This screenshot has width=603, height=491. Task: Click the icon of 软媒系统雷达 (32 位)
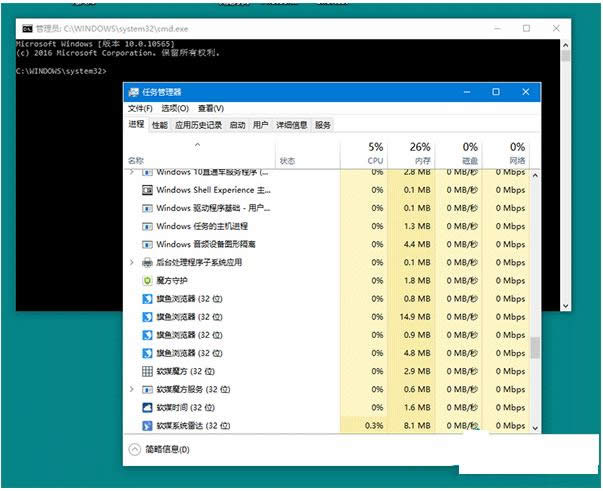pyautogui.click(x=147, y=426)
